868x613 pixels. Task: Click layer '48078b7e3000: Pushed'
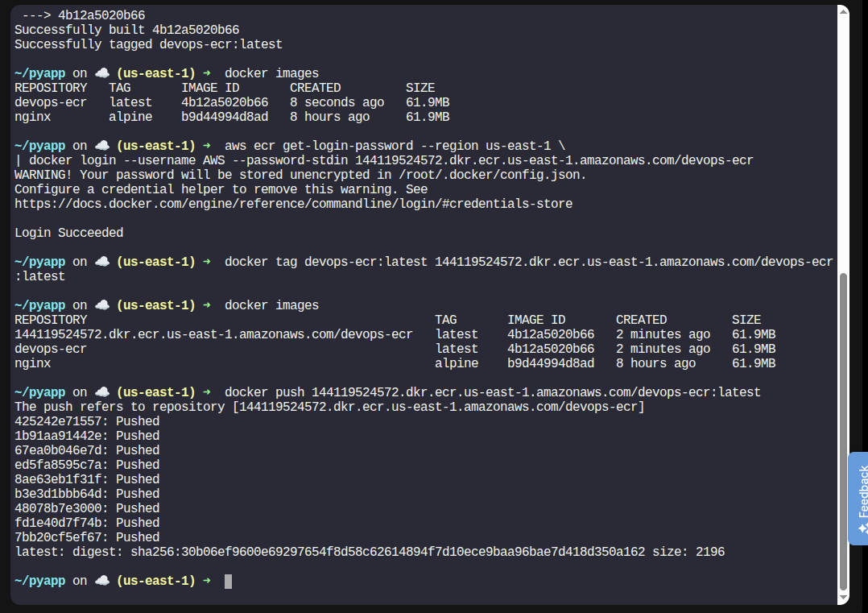point(87,508)
